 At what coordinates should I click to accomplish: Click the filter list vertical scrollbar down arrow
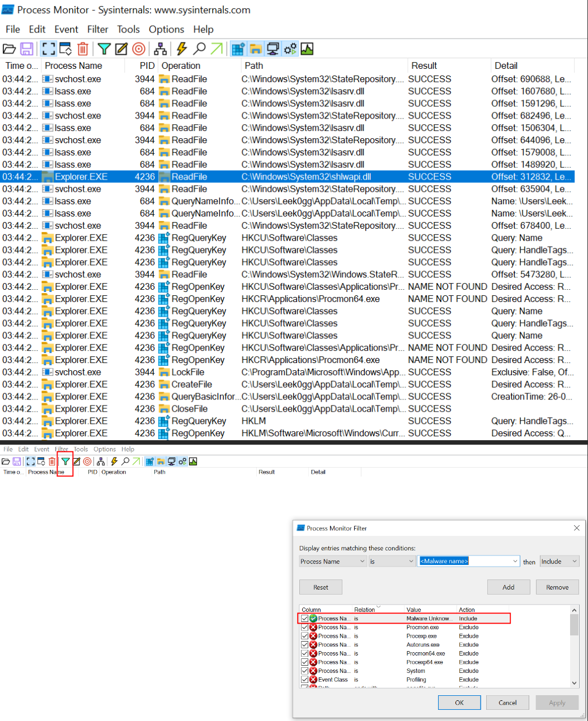click(x=574, y=683)
